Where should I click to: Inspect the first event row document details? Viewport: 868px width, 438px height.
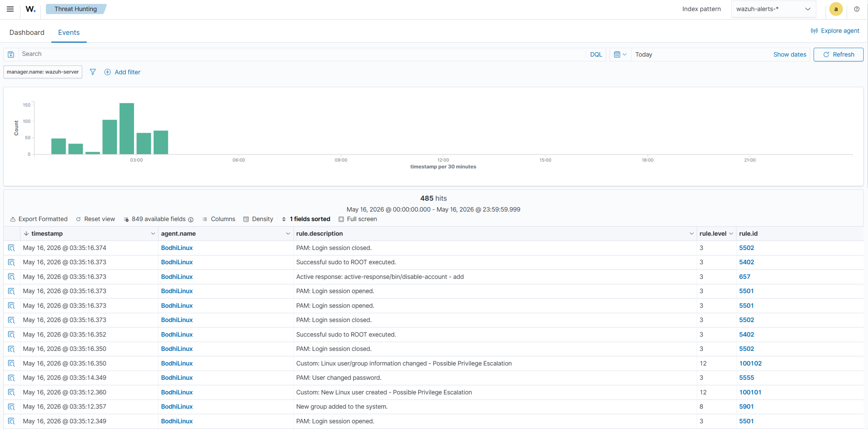[x=11, y=248]
